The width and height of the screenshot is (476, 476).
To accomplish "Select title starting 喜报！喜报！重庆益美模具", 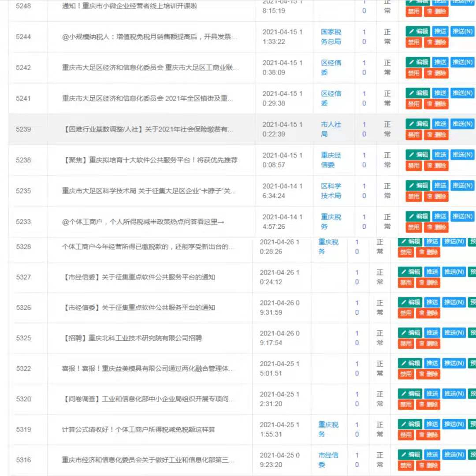I will coord(147,368).
